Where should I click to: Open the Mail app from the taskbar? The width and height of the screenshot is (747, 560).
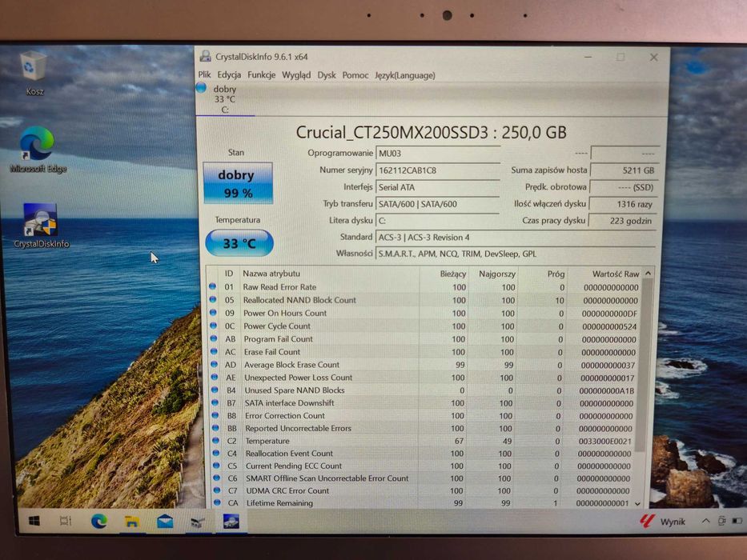(165, 522)
